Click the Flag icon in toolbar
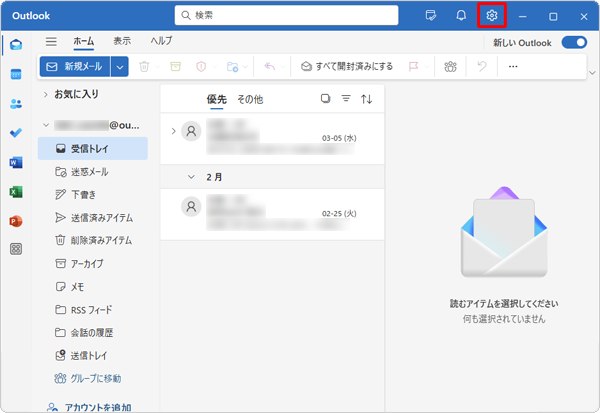The image size is (600, 413). point(413,67)
